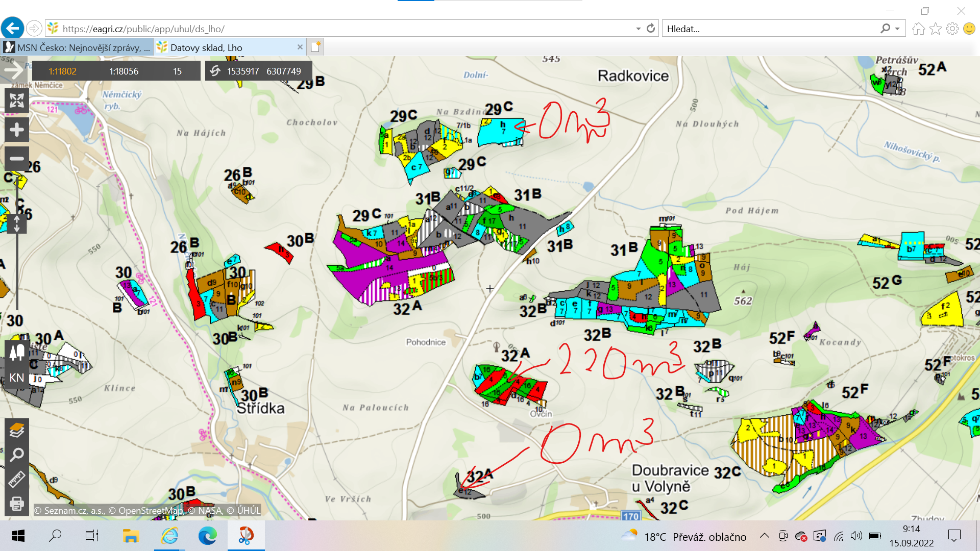Viewport: 980px width, 551px height.
Task: Zoom out the map with minus
Action: [17, 159]
